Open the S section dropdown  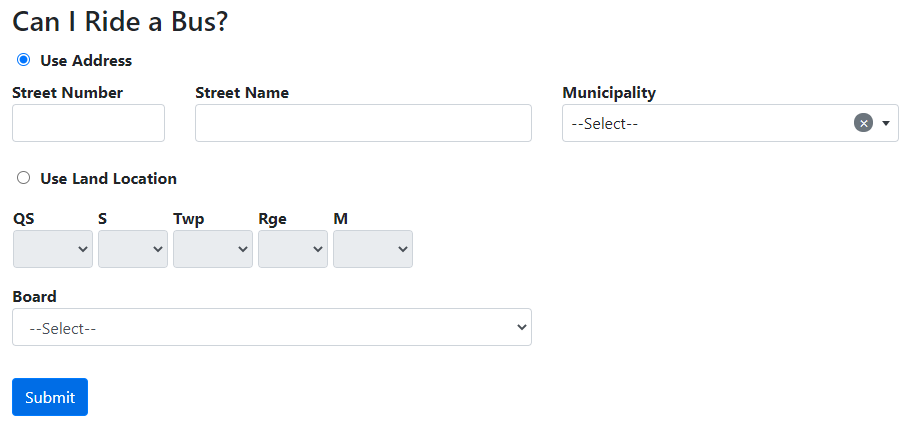coord(133,249)
